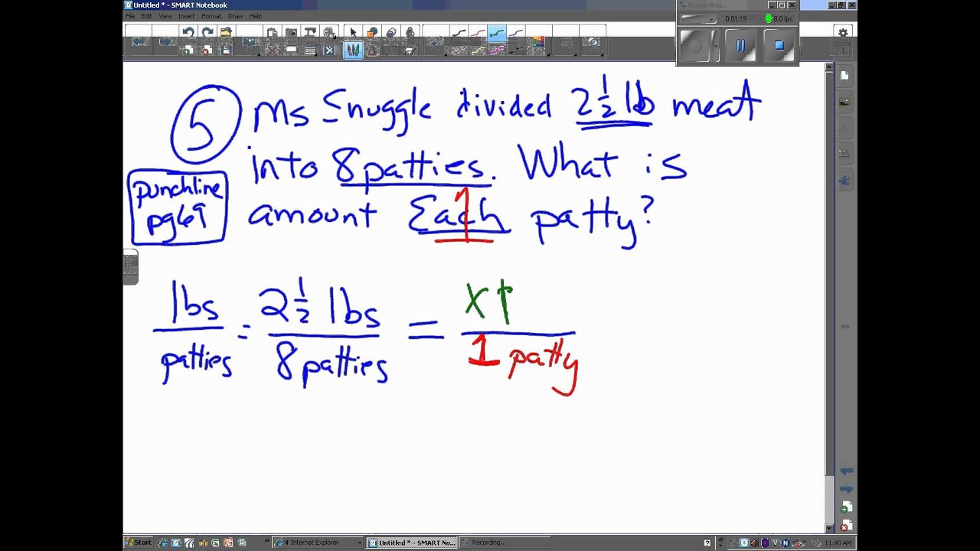The height and width of the screenshot is (551, 980).
Task: Open the Help menu
Action: (256, 16)
